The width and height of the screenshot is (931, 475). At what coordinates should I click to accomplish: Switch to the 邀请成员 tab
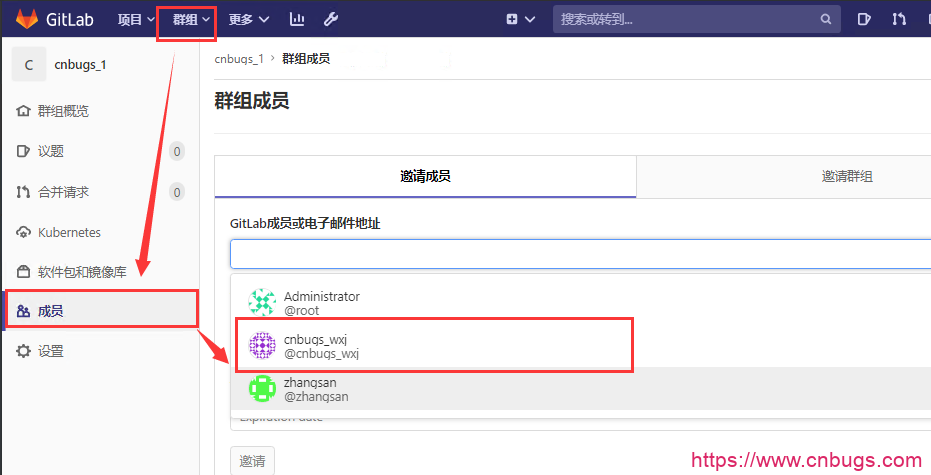[425, 176]
